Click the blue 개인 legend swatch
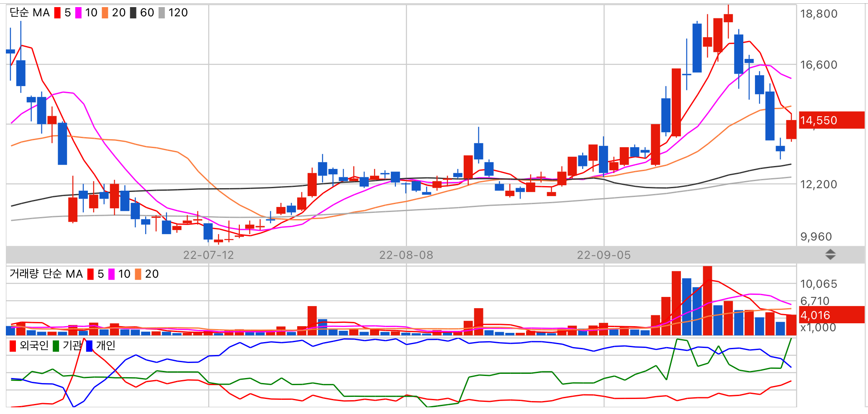This screenshot has height=414, width=868. click(89, 346)
